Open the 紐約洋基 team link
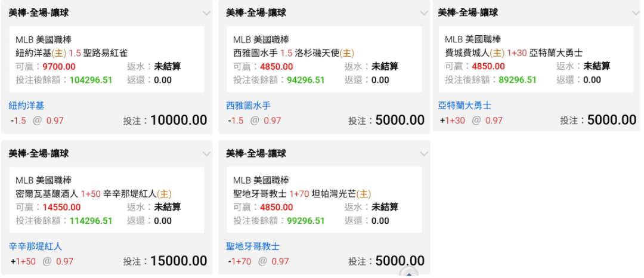 tap(26, 106)
